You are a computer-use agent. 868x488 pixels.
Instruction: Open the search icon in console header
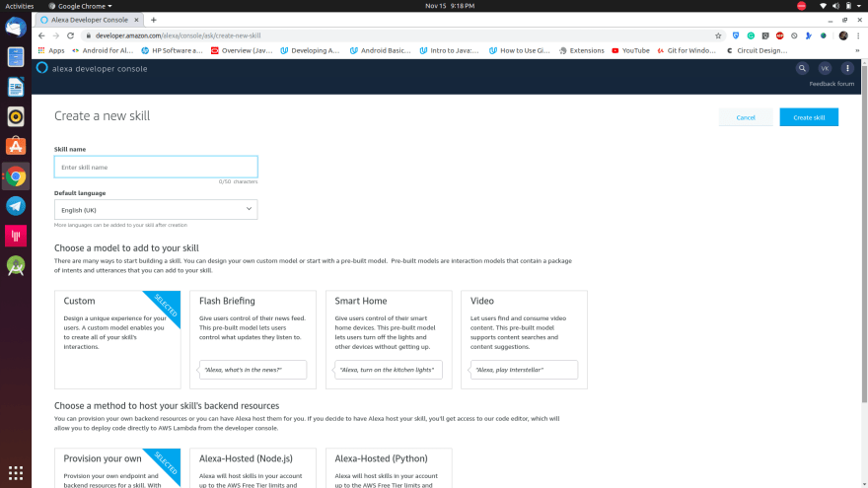802,69
